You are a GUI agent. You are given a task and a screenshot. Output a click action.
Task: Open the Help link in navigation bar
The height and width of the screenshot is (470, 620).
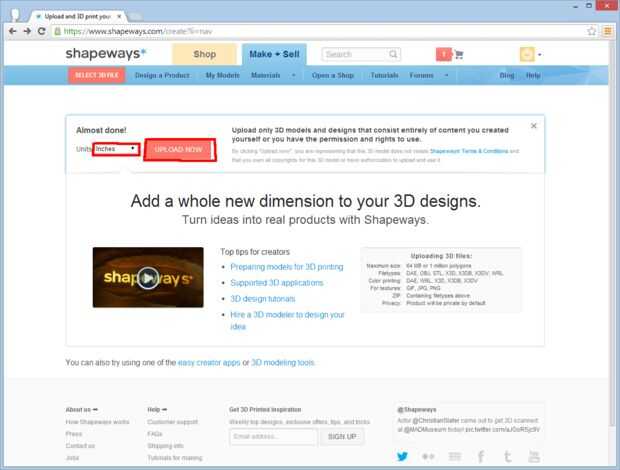point(533,75)
